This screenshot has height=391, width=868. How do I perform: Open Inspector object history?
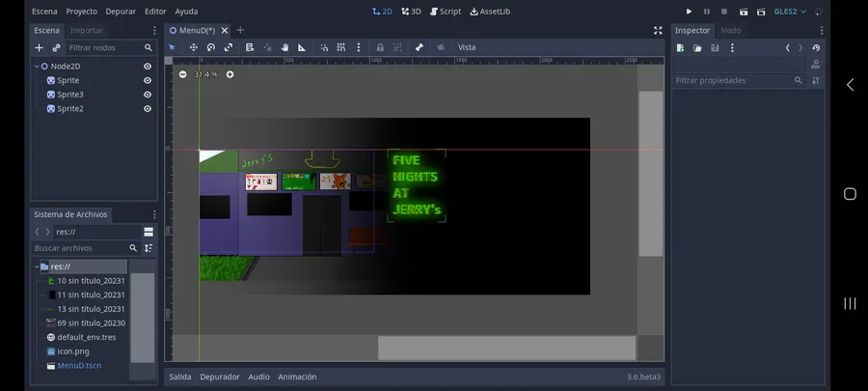(x=816, y=47)
